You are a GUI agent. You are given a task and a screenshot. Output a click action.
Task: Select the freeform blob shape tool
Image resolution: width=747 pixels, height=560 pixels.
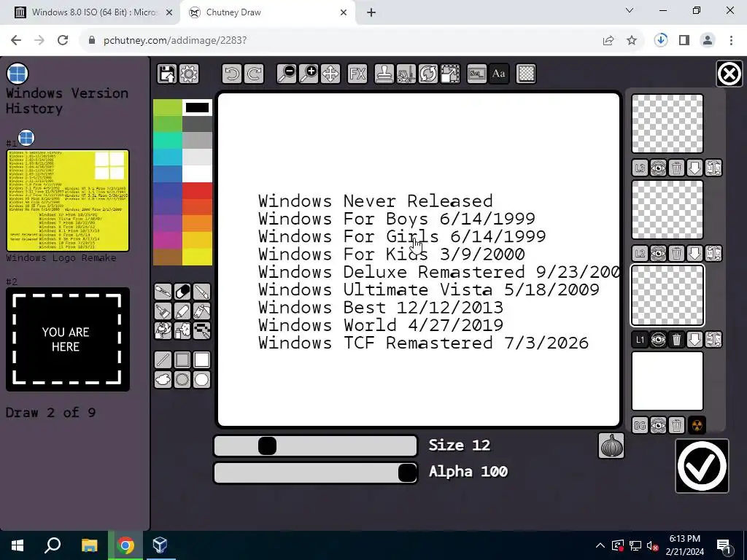[x=163, y=379]
